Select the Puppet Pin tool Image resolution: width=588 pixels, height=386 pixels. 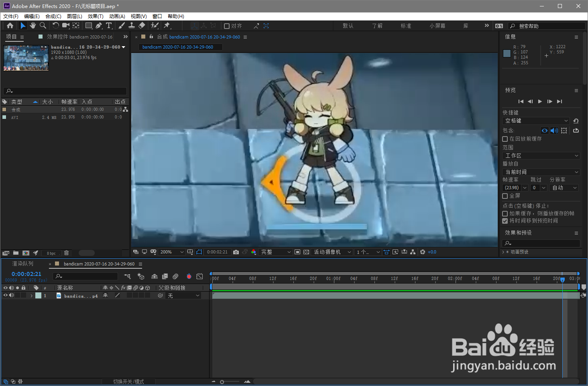[x=167, y=26]
